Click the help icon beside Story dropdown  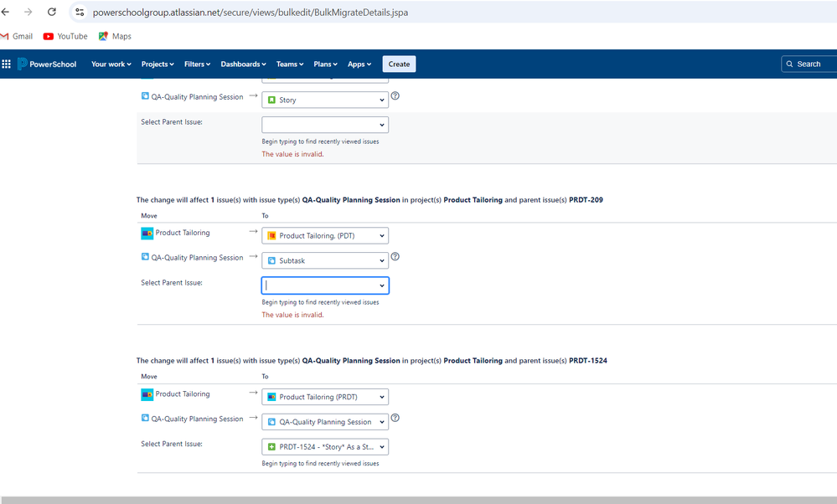[395, 96]
